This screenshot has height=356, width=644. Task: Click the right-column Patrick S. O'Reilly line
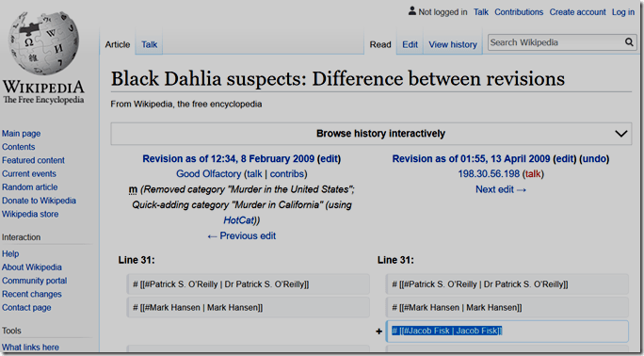507,284
